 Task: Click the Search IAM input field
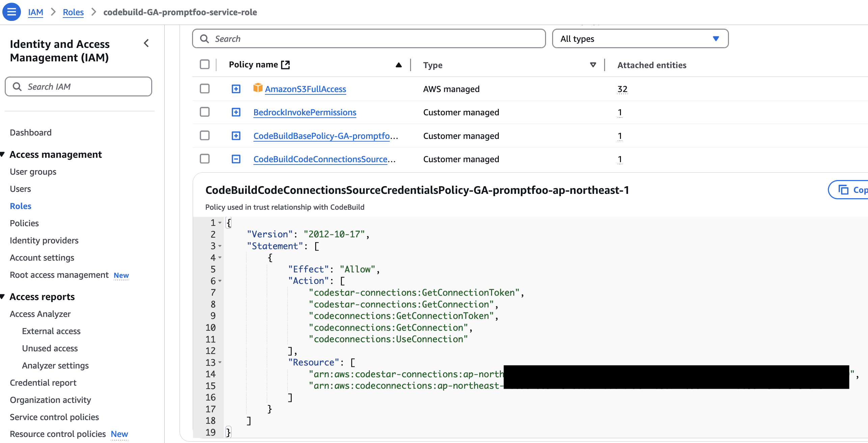(x=78, y=87)
